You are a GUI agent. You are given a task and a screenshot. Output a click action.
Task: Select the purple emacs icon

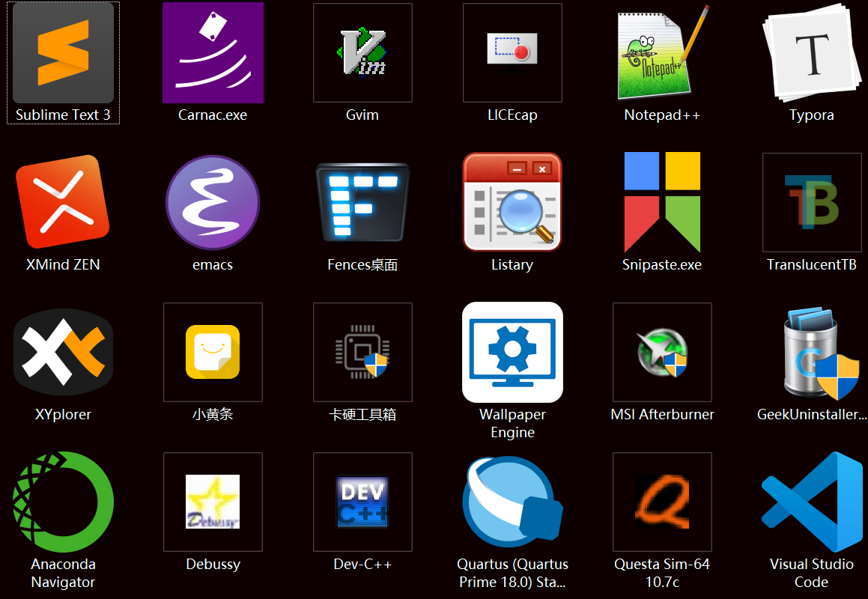[213, 202]
